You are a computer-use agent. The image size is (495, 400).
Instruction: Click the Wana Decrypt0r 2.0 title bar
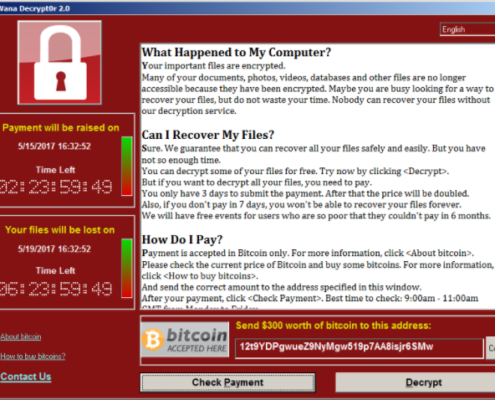point(247,9)
